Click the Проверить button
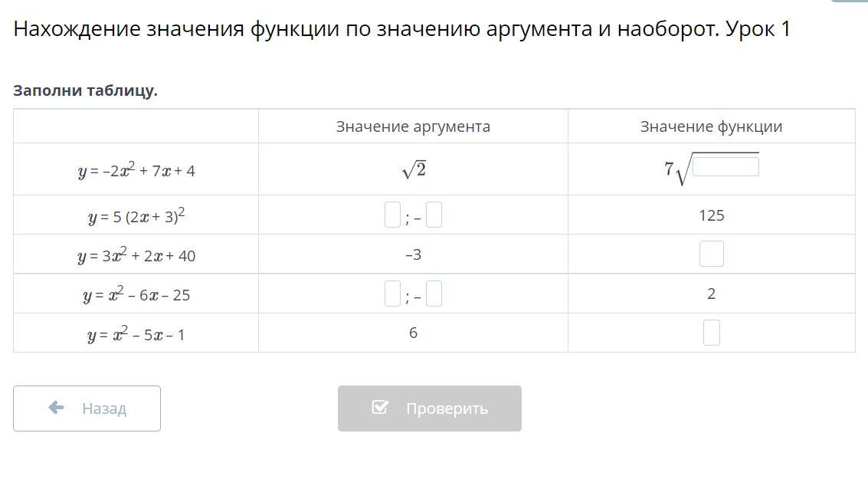Screen dimensions: 868x479 tap(430, 408)
